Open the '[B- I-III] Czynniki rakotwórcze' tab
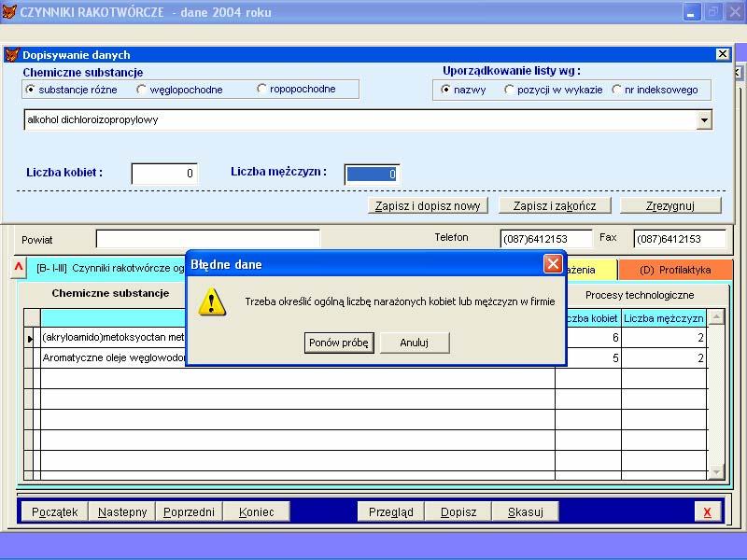 pos(107,268)
